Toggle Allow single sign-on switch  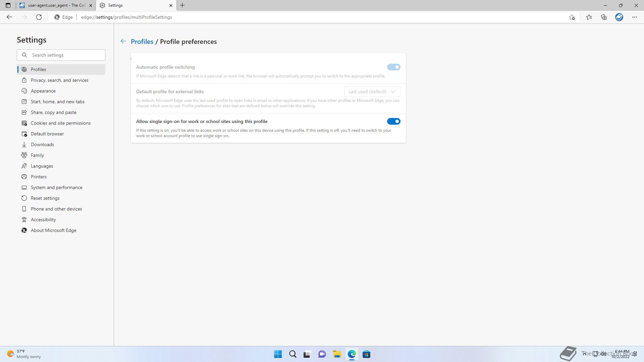point(393,121)
